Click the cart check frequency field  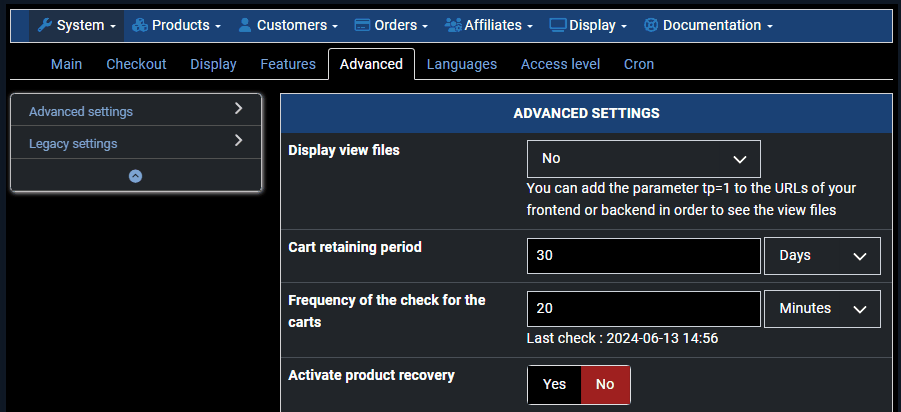click(644, 309)
